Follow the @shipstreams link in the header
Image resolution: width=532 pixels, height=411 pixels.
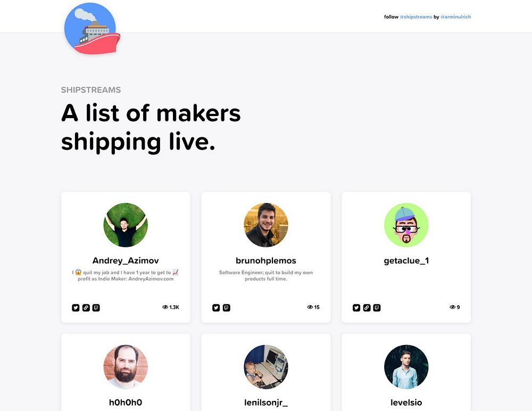[x=416, y=17]
